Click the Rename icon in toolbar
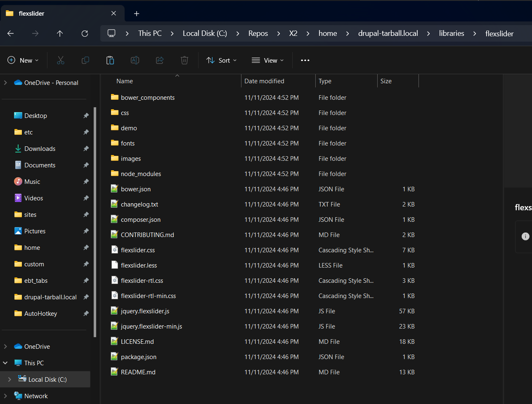Viewport: 532px width, 404px height. point(135,60)
